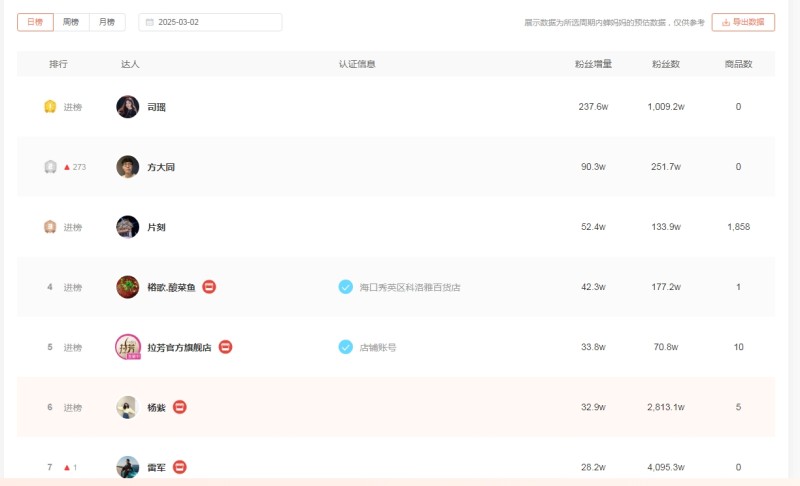Screen dimensions: 800x486
Task: Click the 导出数据 export button
Action: pyautogui.click(x=743, y=22)
